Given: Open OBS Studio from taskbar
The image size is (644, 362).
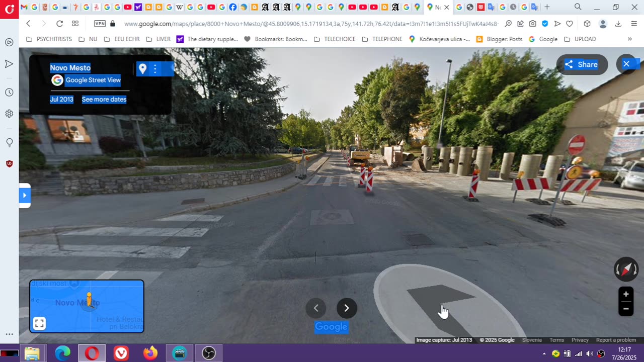Looking at the screenshot, I should [x=208, y=353].
